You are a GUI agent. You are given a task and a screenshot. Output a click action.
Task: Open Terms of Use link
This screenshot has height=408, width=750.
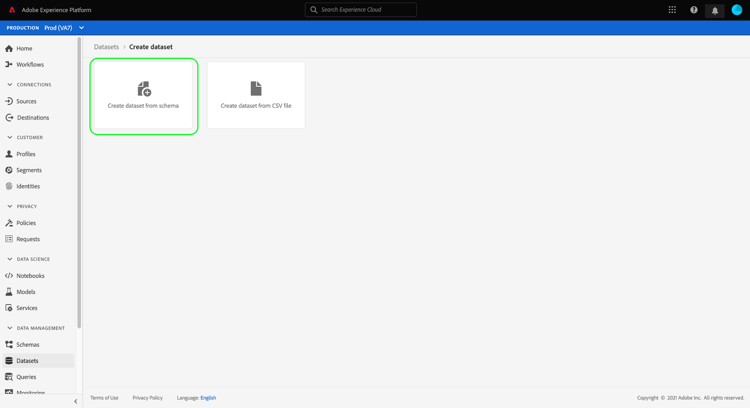pos(104,398)
